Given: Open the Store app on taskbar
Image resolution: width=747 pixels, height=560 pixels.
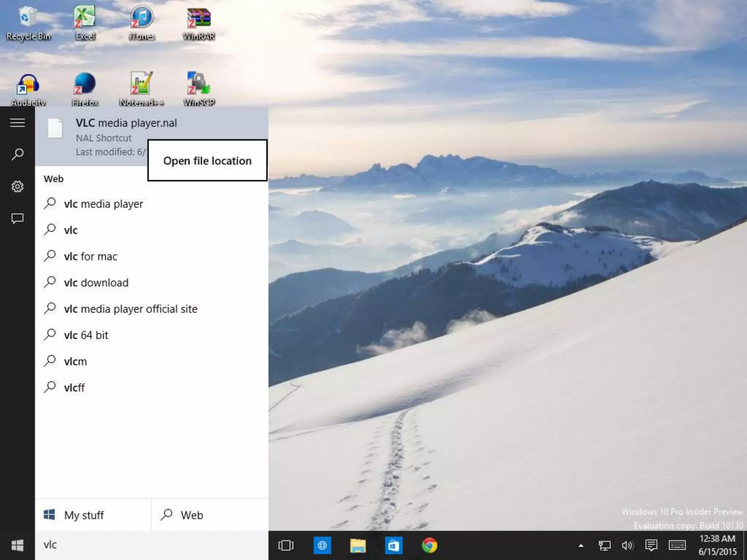Looking at the screenshot, I should pyautogui.click(x=394, y=545).
